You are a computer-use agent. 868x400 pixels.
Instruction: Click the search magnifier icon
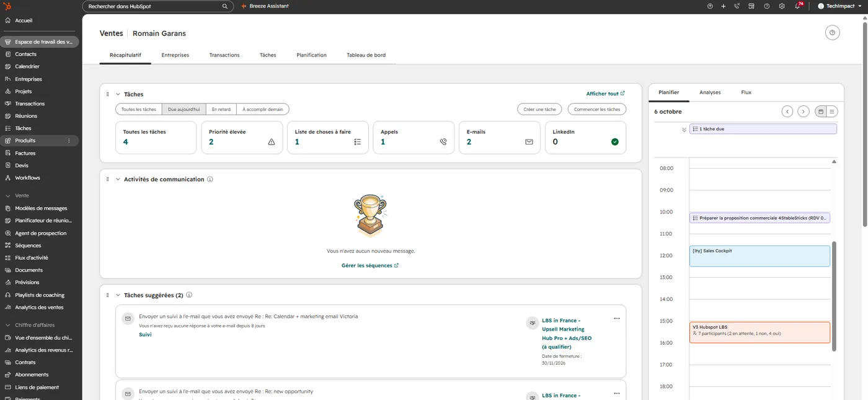click(x=225, y=6)
